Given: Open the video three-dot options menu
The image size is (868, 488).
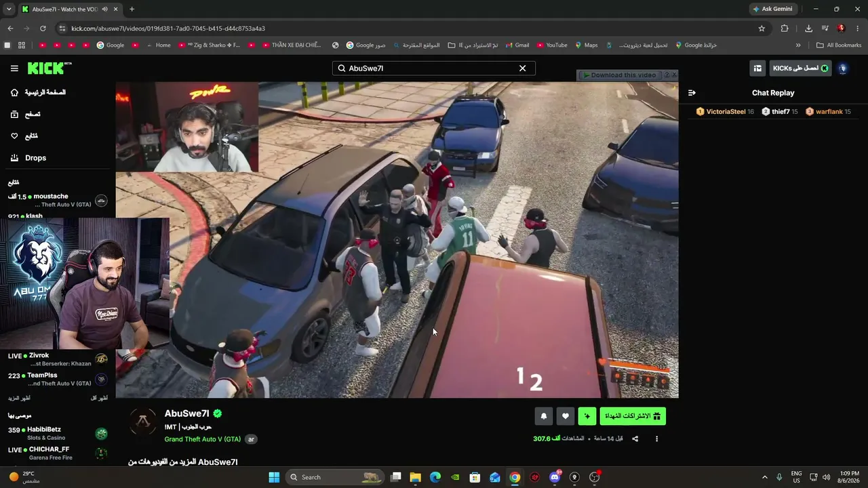Looking at the screenshot, I should point(656,439).
